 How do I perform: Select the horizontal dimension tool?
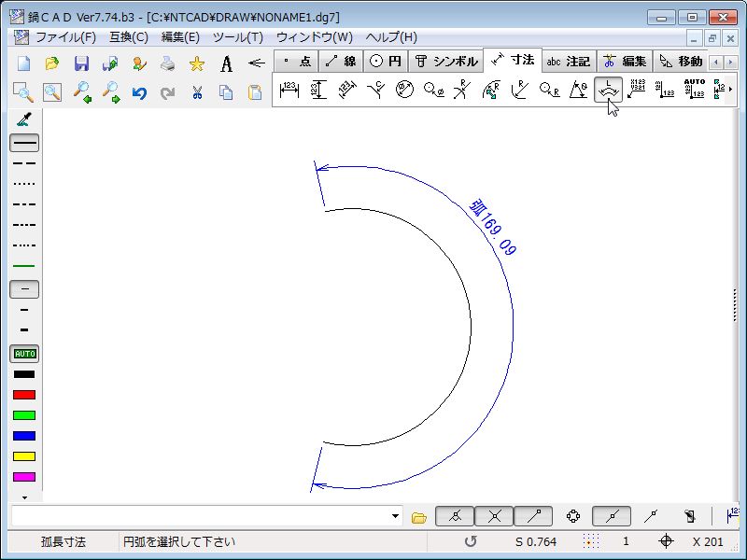[289, 90]
